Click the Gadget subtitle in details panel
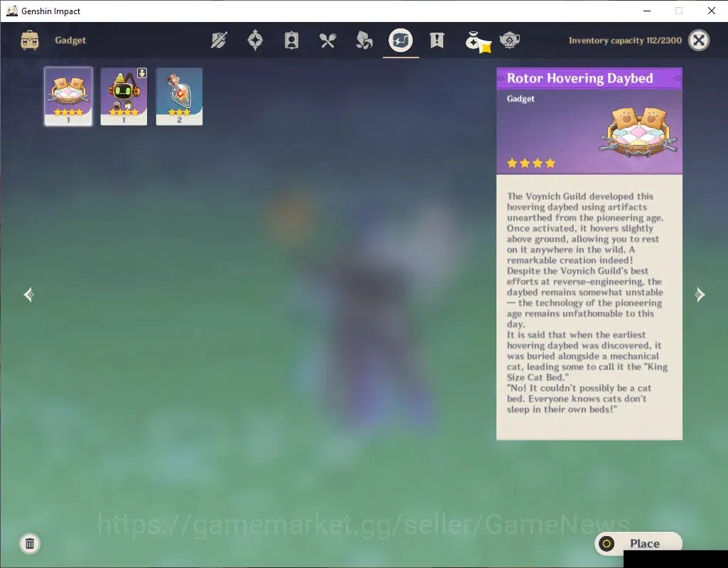The height and width of the screenshot is (568, 728). point(521,99)
